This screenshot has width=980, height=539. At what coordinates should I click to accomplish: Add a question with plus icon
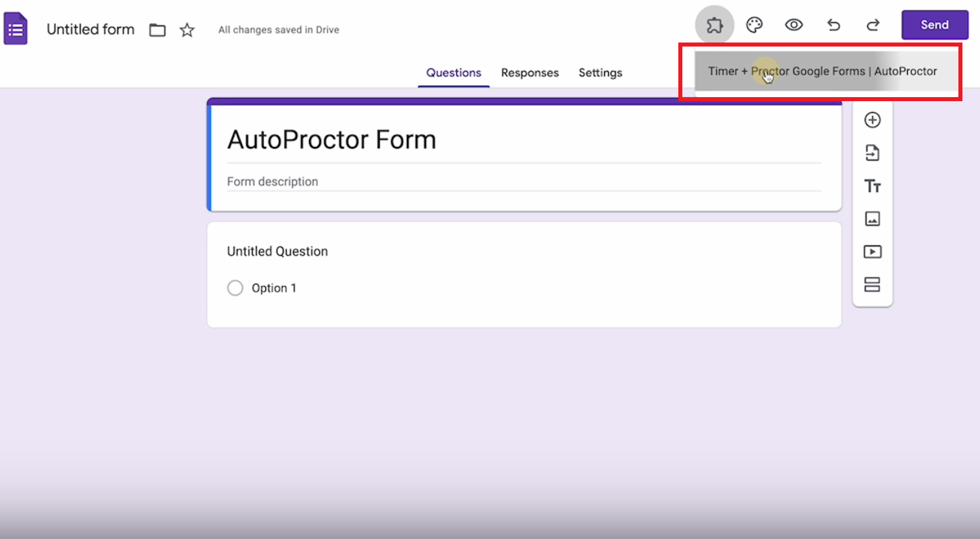pos(873,120)
